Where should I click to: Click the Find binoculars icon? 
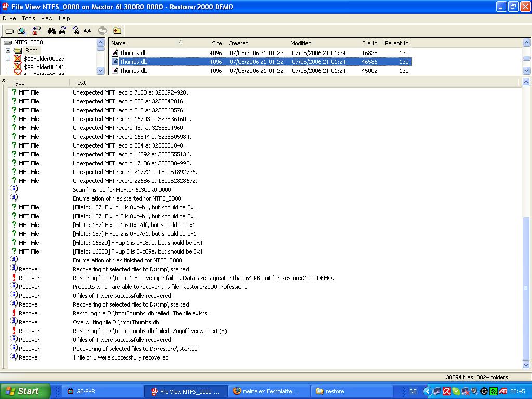(x=51, y=31)
